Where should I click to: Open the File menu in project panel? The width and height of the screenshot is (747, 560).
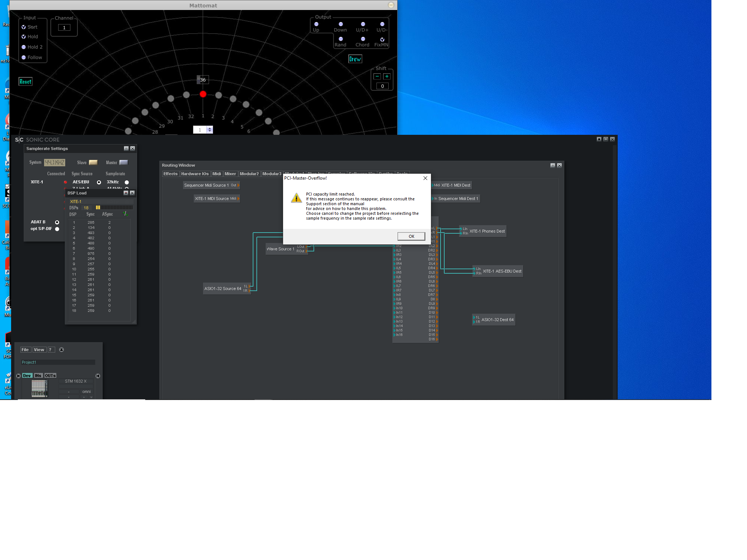[x=25, y=350]
